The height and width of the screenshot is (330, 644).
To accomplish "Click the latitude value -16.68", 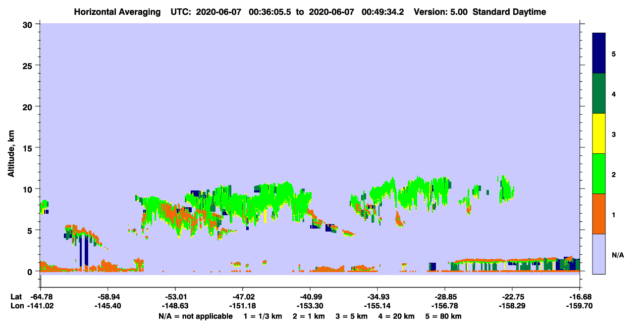I will [580, 297].
